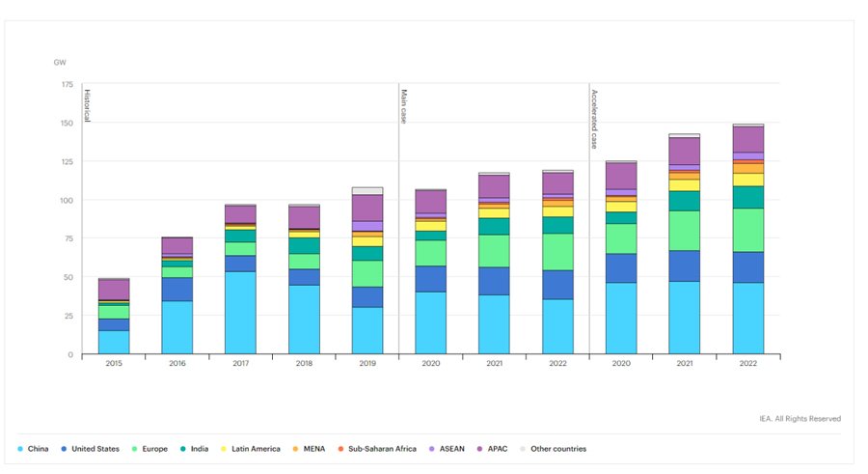The width and height of the screenshot is (868, 474).
Task: Click the 100 y-axis value
Action: 67,200
